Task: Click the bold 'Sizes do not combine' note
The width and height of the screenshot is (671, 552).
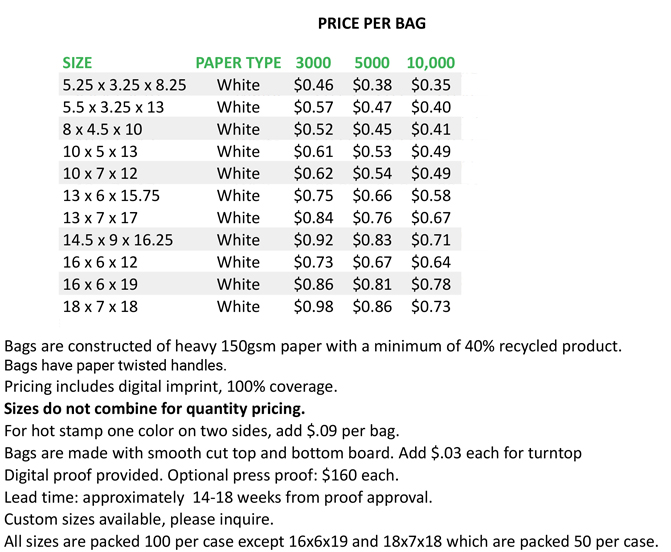Action: (154, 409)
